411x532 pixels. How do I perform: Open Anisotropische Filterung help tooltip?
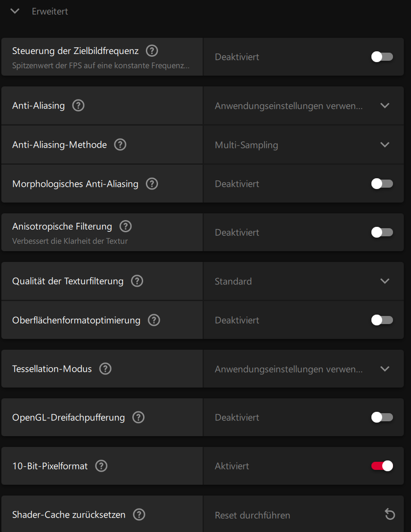(126, 226)
